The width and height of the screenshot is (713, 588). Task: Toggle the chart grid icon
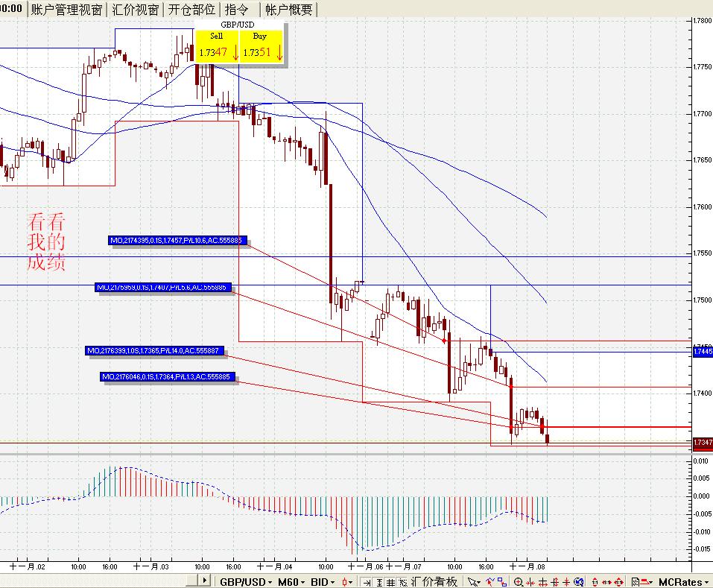(x=390, y=582)
